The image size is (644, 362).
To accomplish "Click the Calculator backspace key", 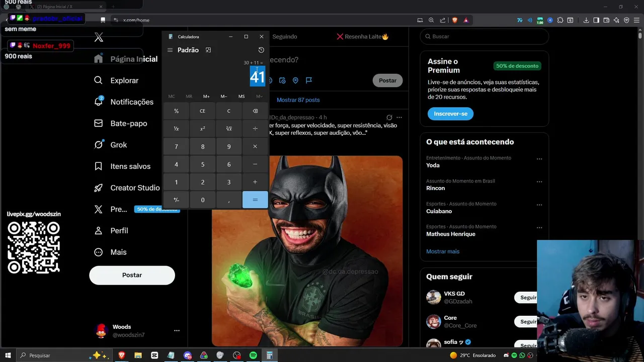I will point(255,111).
